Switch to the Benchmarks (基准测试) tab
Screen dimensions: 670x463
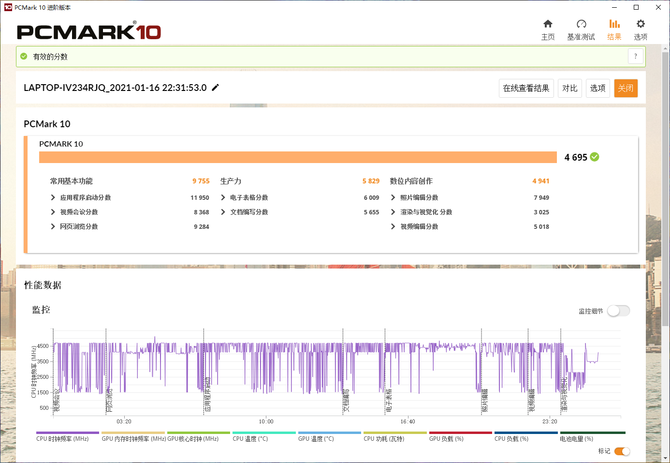coord(581,29)
